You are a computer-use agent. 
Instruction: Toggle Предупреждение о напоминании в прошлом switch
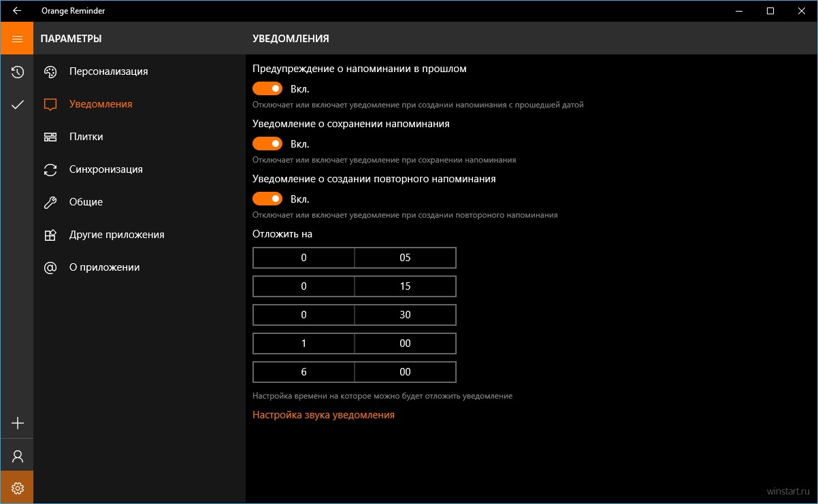[x=267, y=88]
